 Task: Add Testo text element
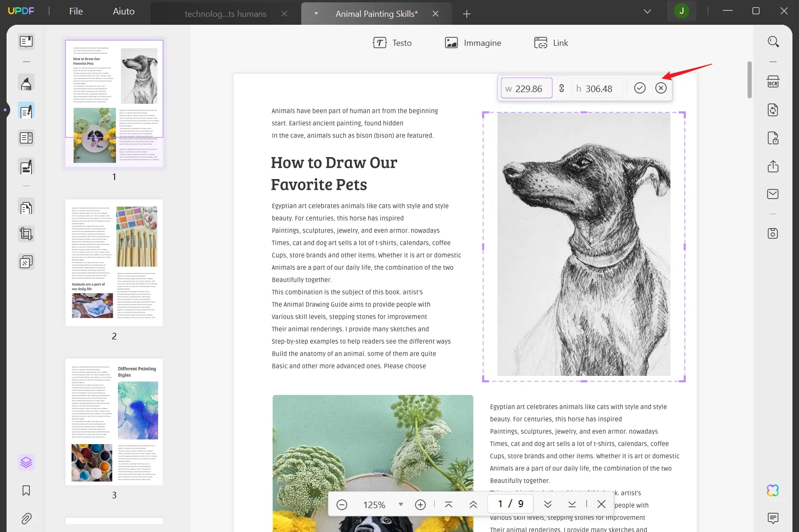point(392,43)
